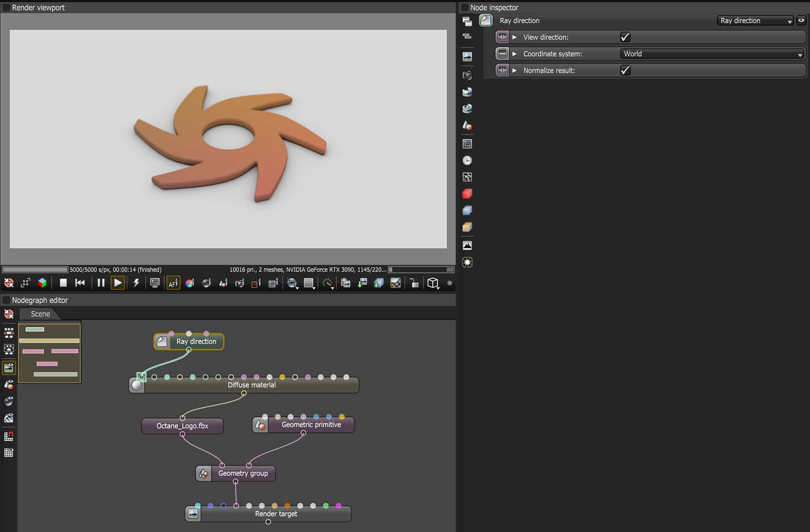Toggle grid snap magnet icon in nodegraph sidebar
Image resolution: width=810 pixels, height=532 pixels.
pos(9,436)
